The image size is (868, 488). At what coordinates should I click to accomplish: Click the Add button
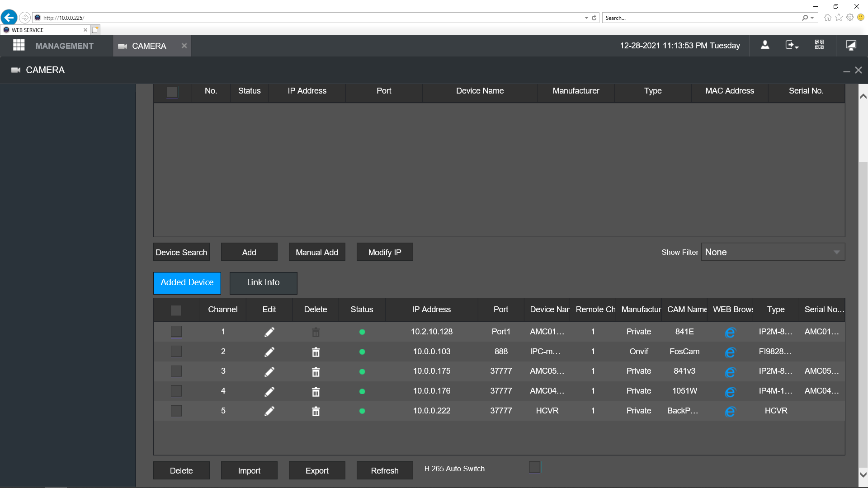pyautogui.click(x=249, y=252)
